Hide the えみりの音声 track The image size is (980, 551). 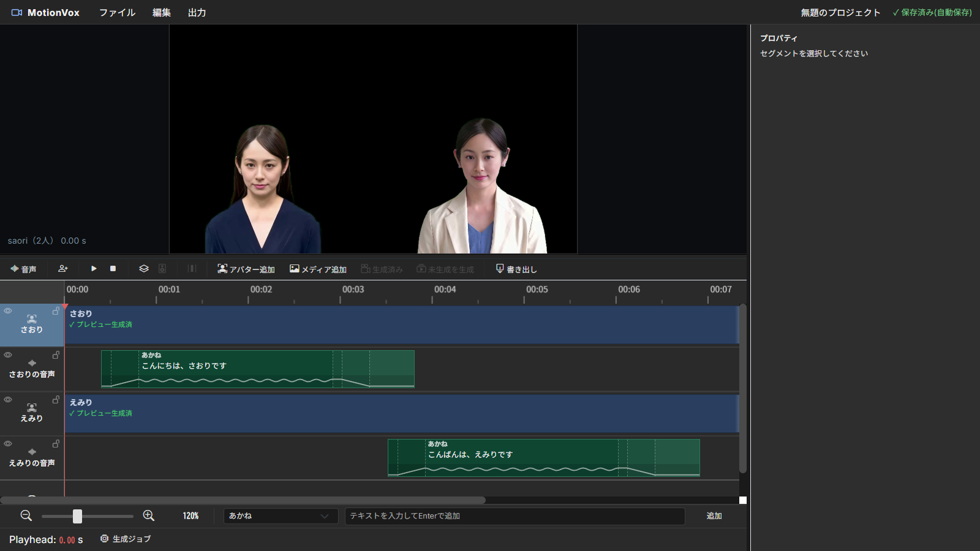click(8, 444)
